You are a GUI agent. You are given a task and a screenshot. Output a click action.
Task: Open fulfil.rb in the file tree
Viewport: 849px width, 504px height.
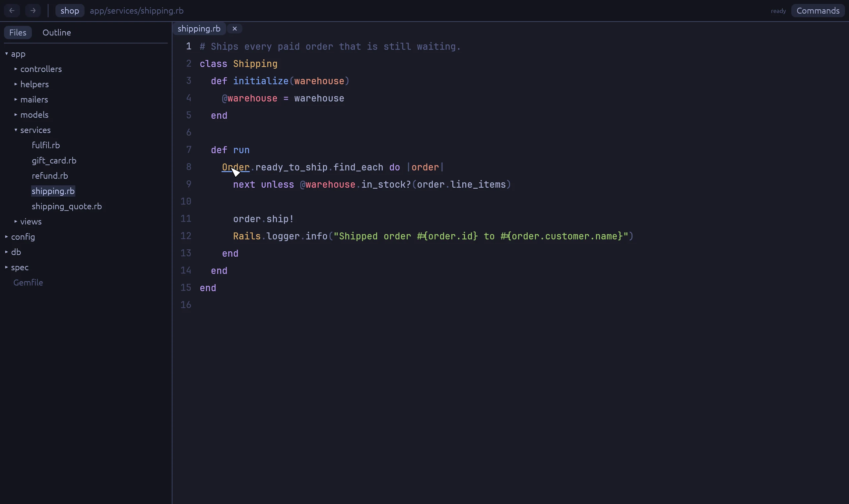coord(46,145)
